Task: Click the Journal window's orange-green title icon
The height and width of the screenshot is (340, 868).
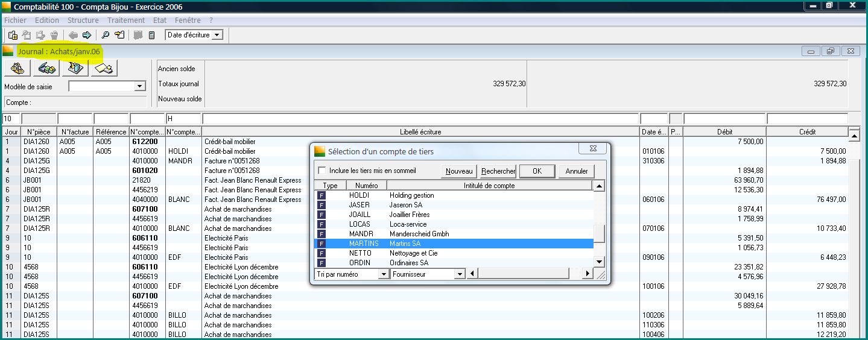Action: 8,51
